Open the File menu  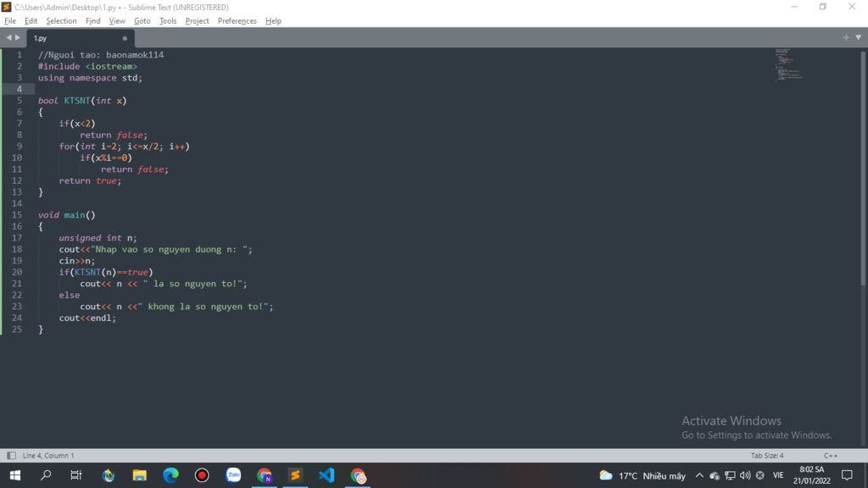pos(10,21)
